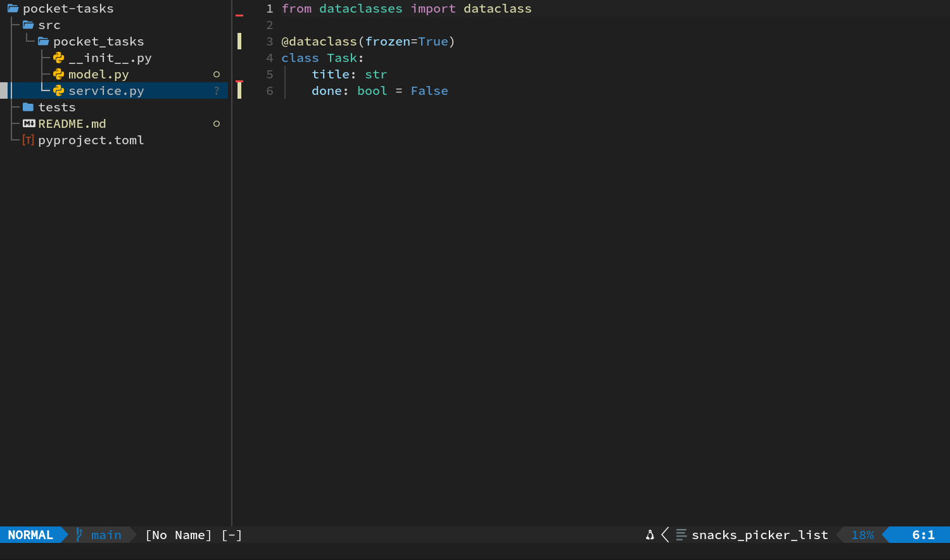Click the modified marker on model.py row

(217, 75)
